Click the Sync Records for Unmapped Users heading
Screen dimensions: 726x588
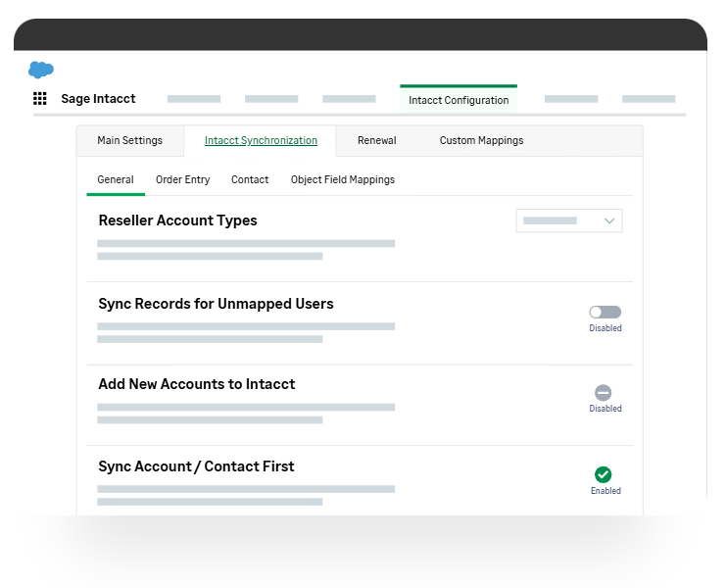[x=216, y=304]
